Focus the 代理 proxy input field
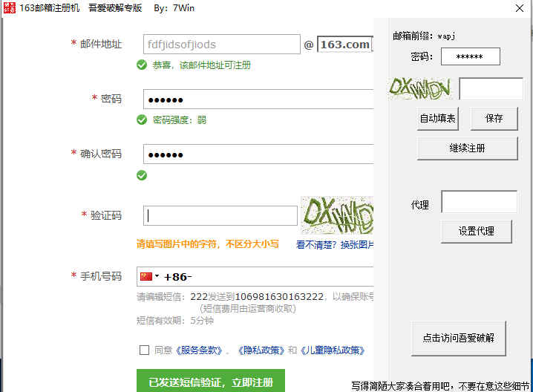533x392 pixels. pyautogui.click(x=480, y=202)
